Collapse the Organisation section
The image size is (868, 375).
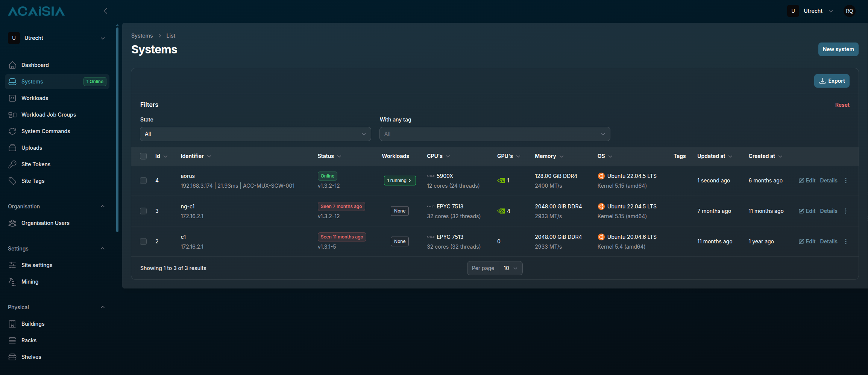coord(103,206)
